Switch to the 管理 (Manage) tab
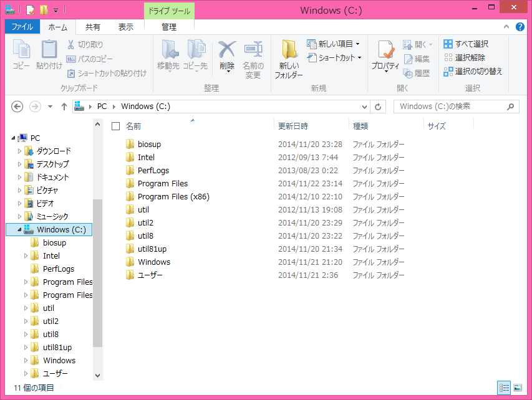The height and width of the screenshot is (400, 532). point(169,27)
